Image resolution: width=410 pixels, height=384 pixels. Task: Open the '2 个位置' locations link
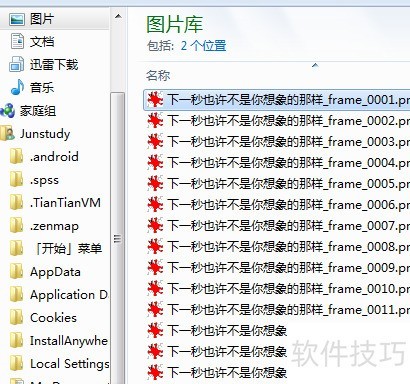tap(203, 46)
